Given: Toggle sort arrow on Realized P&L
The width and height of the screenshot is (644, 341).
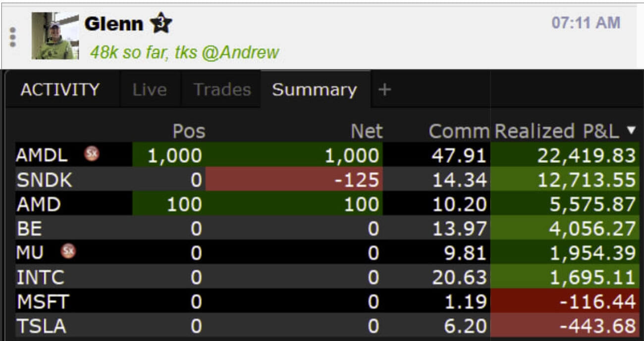Looking at the screenshot, I should pyautogui.click(x=631, y=131).
